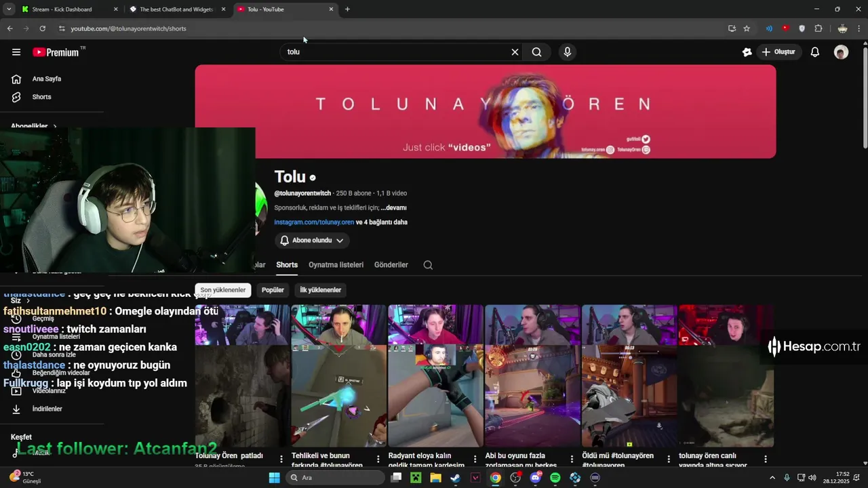View site information icon beside the URL
868x488 pixels.
tap(62, 28)
